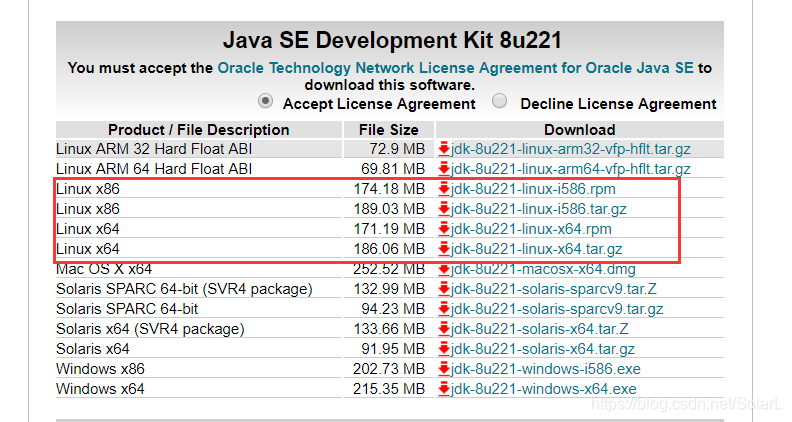Select Decline License Agreement radio button
The height and width of the screenshot is (422, 792).
[500, 101]
